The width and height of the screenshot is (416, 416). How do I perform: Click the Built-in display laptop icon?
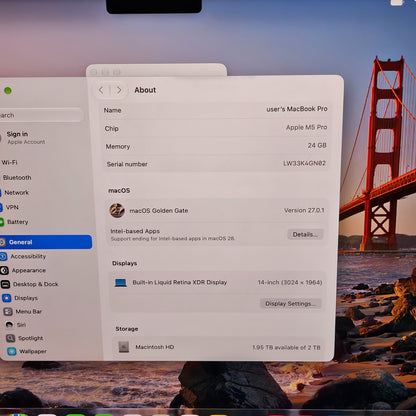[121, 283]
